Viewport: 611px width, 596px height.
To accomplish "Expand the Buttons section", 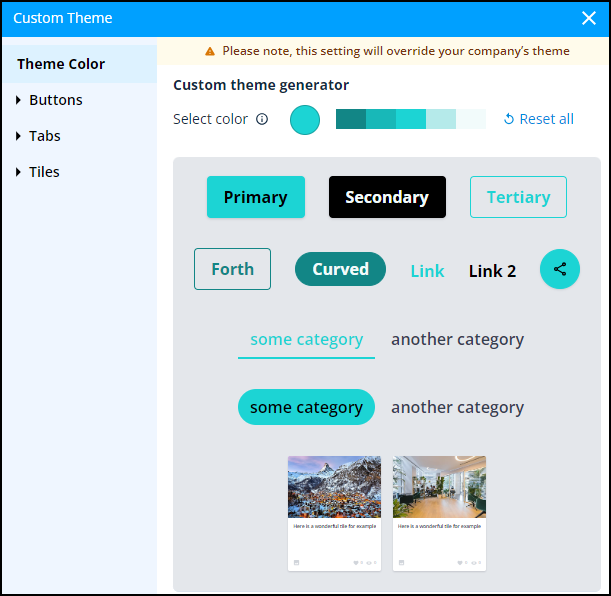I will [x=56, y=100].
